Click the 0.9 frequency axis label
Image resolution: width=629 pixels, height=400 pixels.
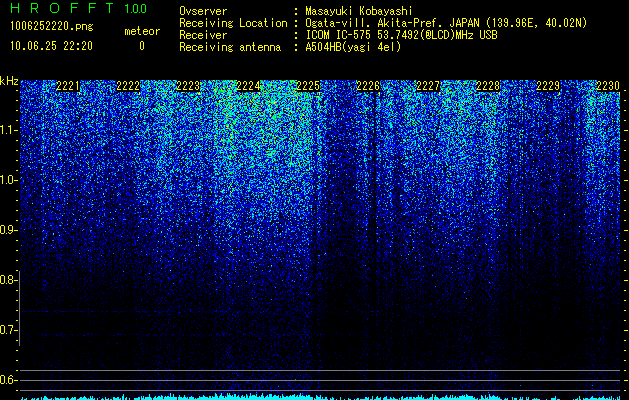click(x=8, y=230)
